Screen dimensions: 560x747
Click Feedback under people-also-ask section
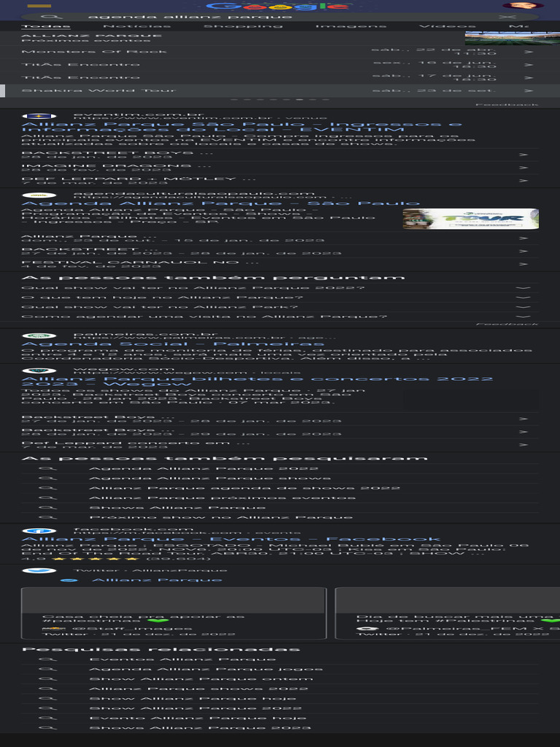(x=507, y=324)
